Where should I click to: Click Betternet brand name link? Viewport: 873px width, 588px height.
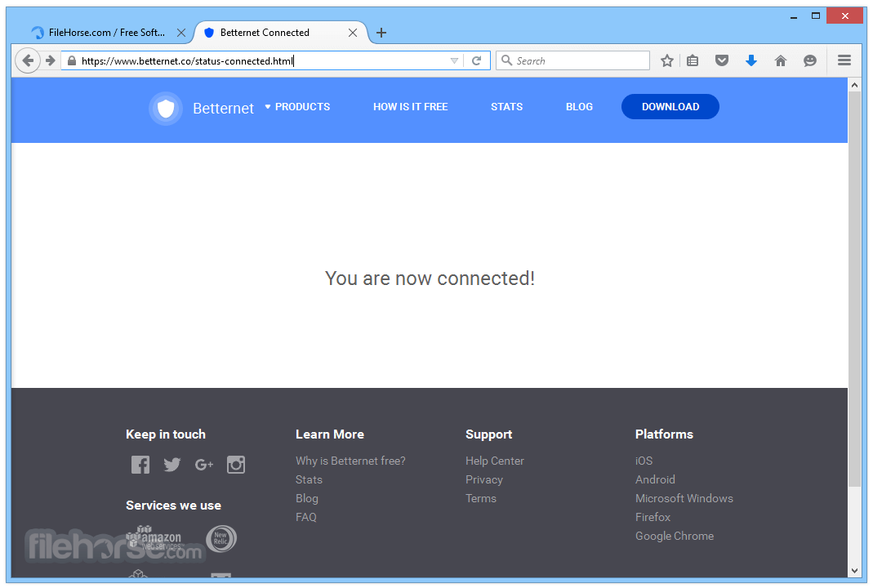(223, 108)
